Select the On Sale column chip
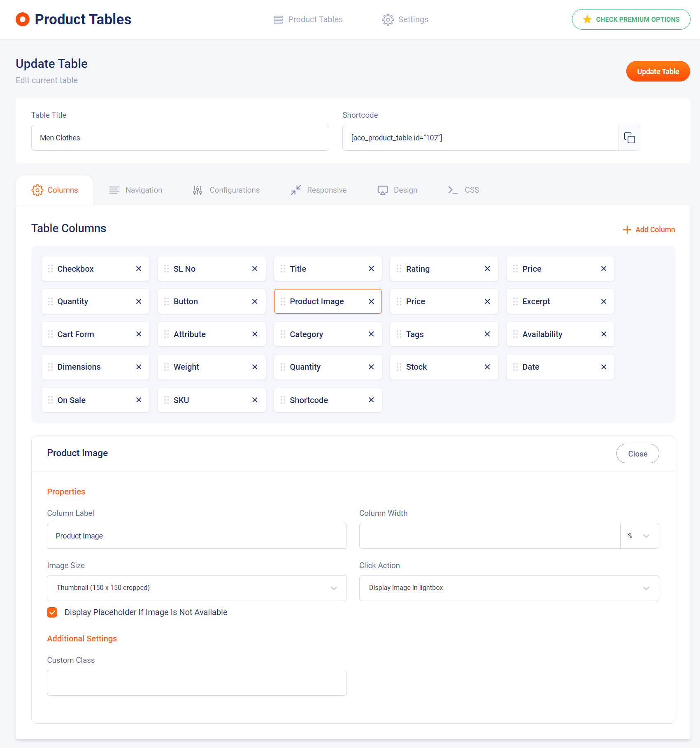The image size is (700, 748). coord(95,400)
